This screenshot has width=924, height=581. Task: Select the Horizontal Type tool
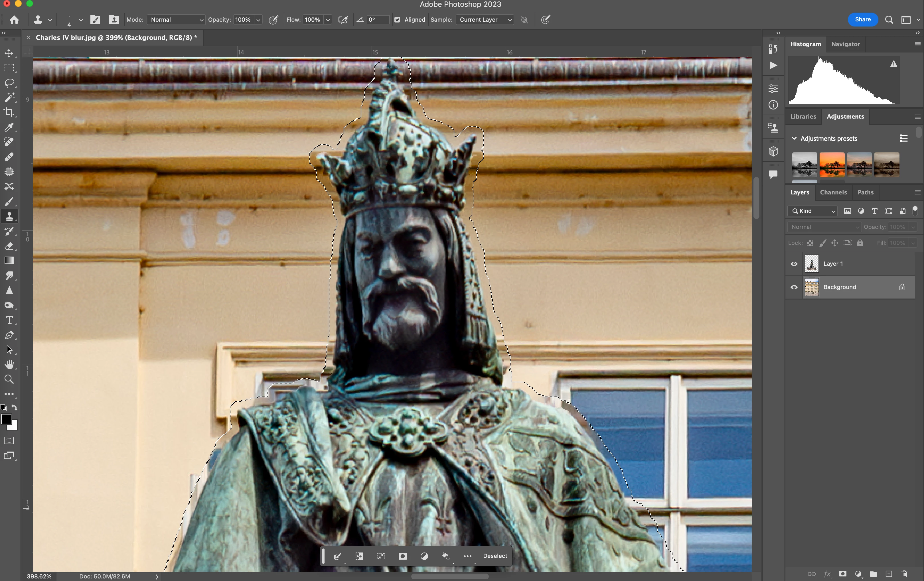(x=9, y=320)
